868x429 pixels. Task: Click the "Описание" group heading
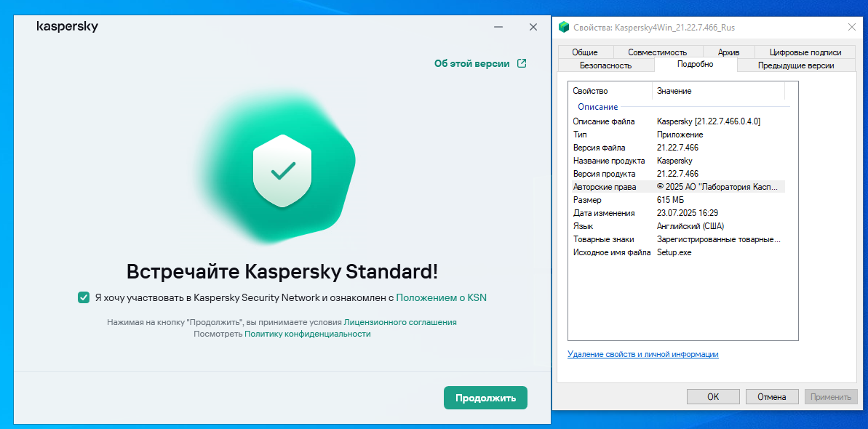tap(598, 106)
